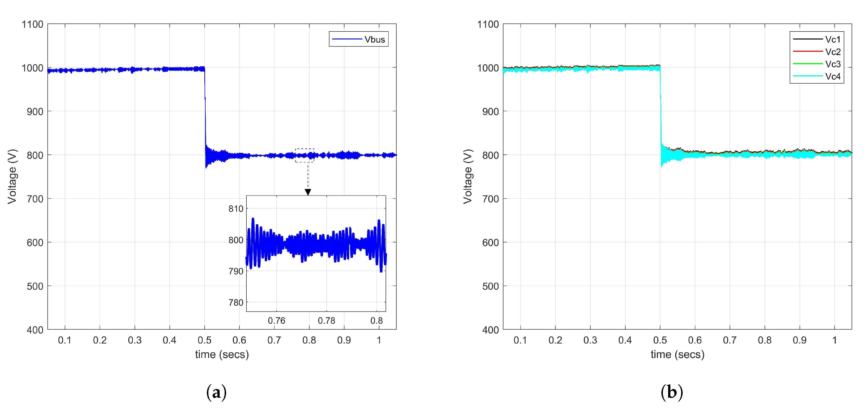
Task: Click the 0.5 tick on right plot
Action: pyautogui.click(x=660, y=340)
